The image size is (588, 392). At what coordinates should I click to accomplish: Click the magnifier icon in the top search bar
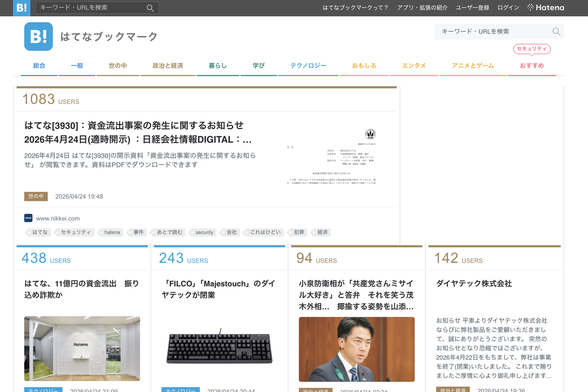pyautogui.click(x=150, y=8)
